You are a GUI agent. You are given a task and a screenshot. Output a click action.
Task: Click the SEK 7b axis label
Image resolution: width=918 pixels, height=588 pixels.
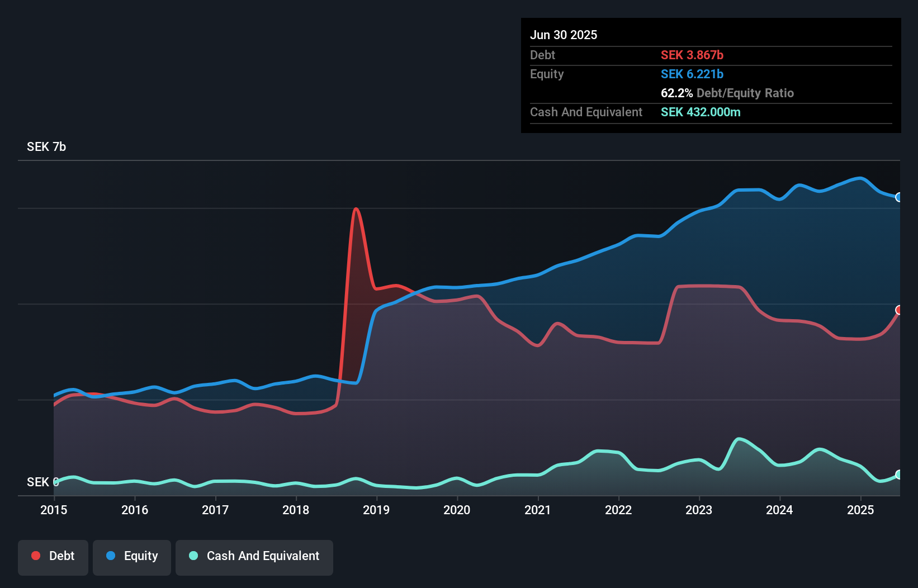coord(46,146)
